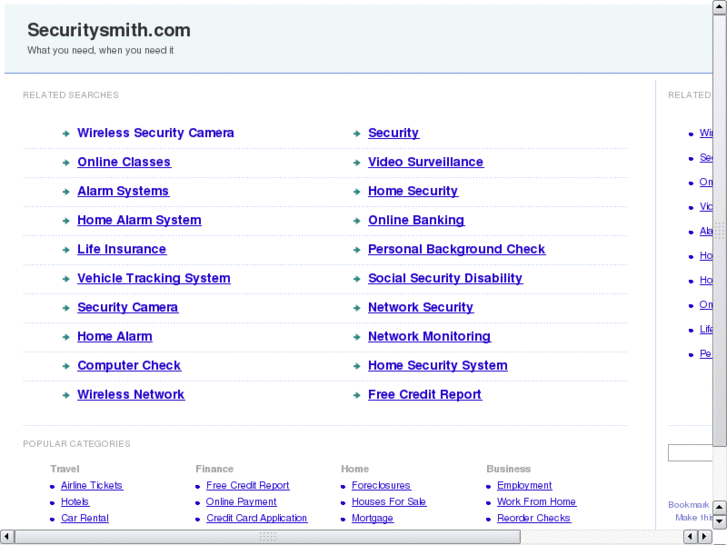Open the Home Alarm link

click(115, 337)
